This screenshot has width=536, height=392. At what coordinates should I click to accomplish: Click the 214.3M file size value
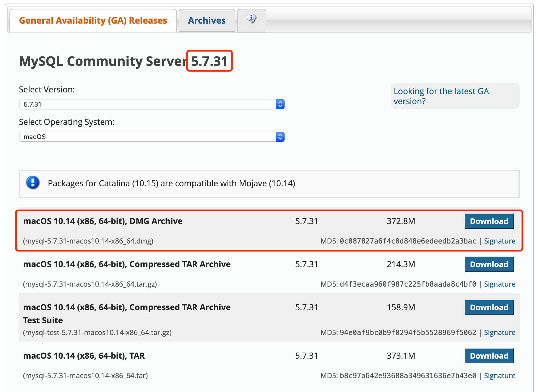(401, 264)
